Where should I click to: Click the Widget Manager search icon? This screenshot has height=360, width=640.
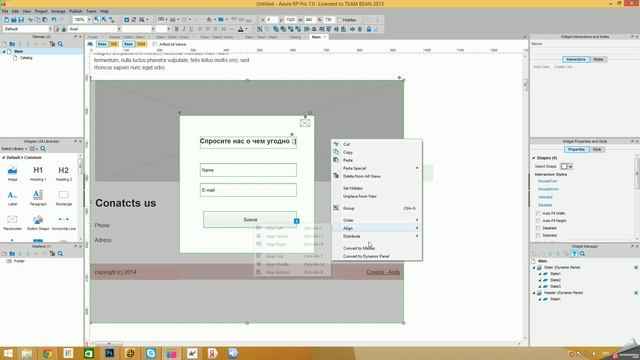tap(582, 253)
